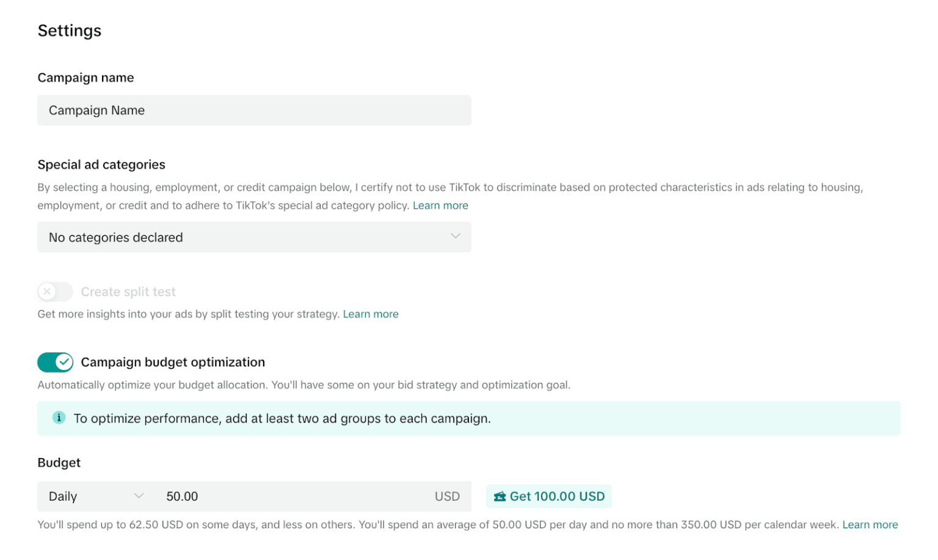Click the optimize performance tip banner text
The height and width of the screenshot is (560, 938).
click(282, 419)
